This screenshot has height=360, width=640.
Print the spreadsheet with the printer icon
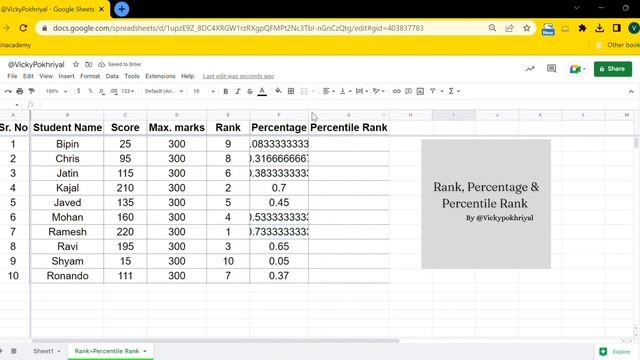[x=20, y=91]
